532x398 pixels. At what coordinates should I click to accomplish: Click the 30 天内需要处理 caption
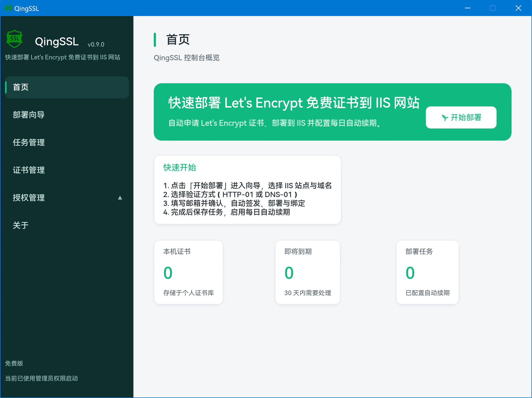coord(308,293)
